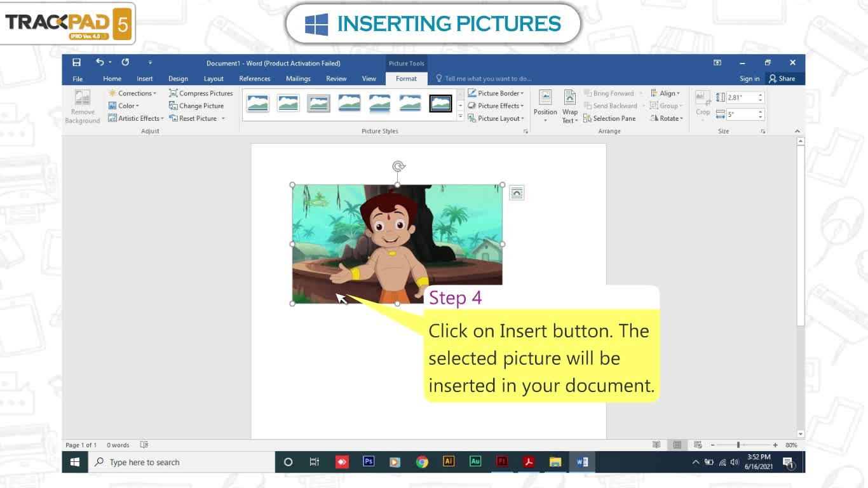Click the Share button
Viewport: 868px width, 488px height.
tap(782, 79)
